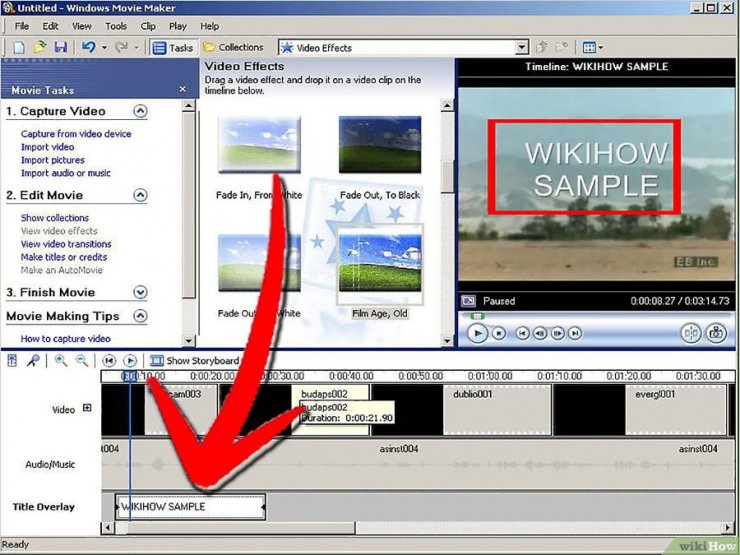Viewport: 740px width, 555px height.
Task: Click the Split Clip icon
Action: click(x=690, y=333)
